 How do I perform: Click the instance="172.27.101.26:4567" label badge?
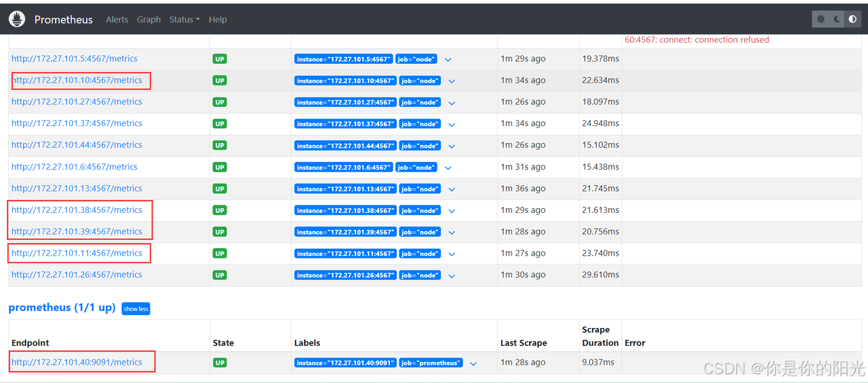(345, 275)
